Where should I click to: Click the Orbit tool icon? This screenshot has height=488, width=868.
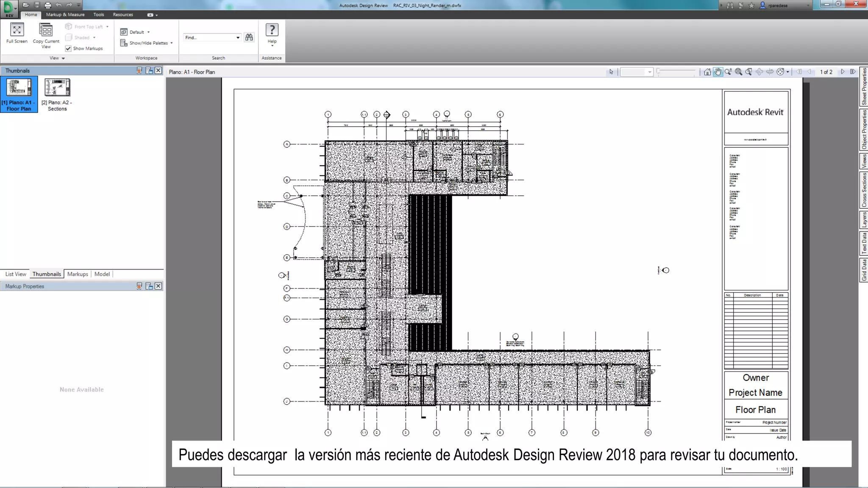tap(759, 72)
